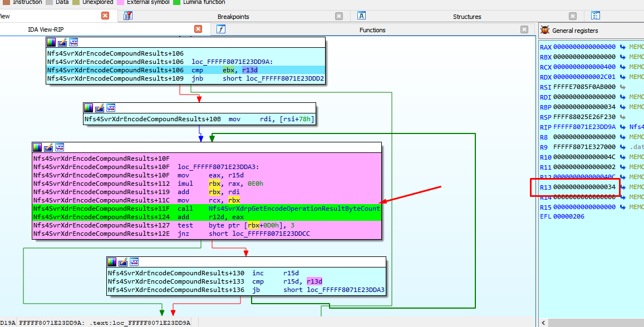Select the General registers panel title
This screenshot has width=644, height=327.
tap(575, 31)
